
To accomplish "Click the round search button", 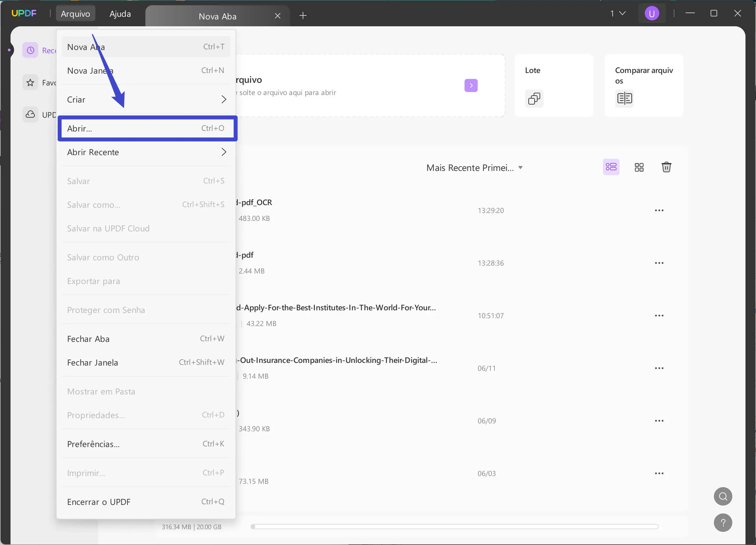I will 723,496.
